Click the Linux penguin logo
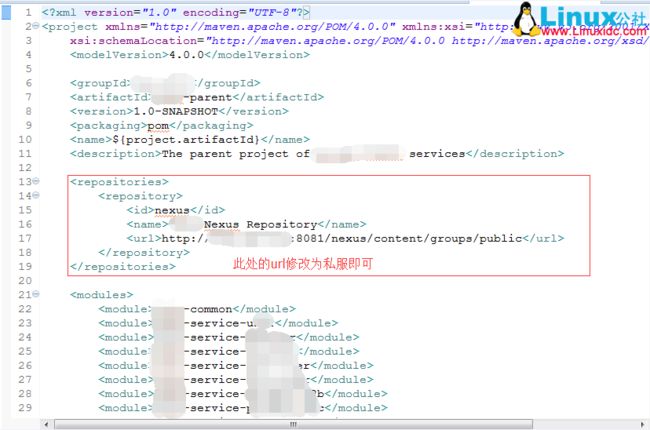 coord(526,19)
